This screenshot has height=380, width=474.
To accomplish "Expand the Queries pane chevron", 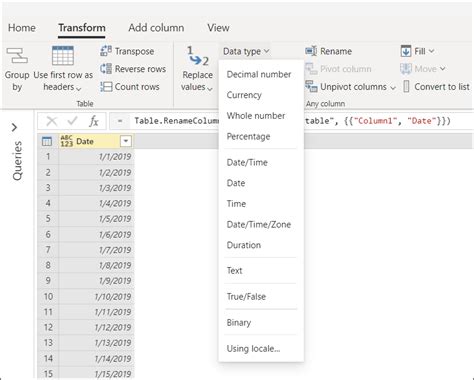I will point(14,127).
